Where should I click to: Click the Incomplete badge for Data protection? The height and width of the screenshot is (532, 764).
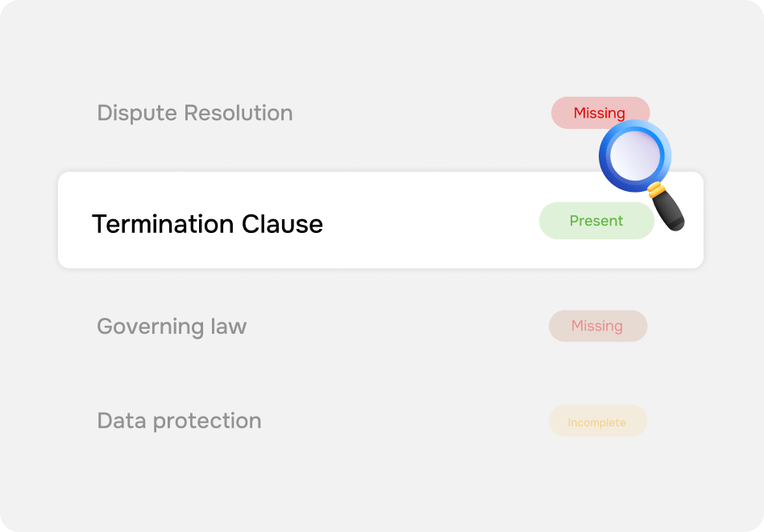click(x=598, y=421)
